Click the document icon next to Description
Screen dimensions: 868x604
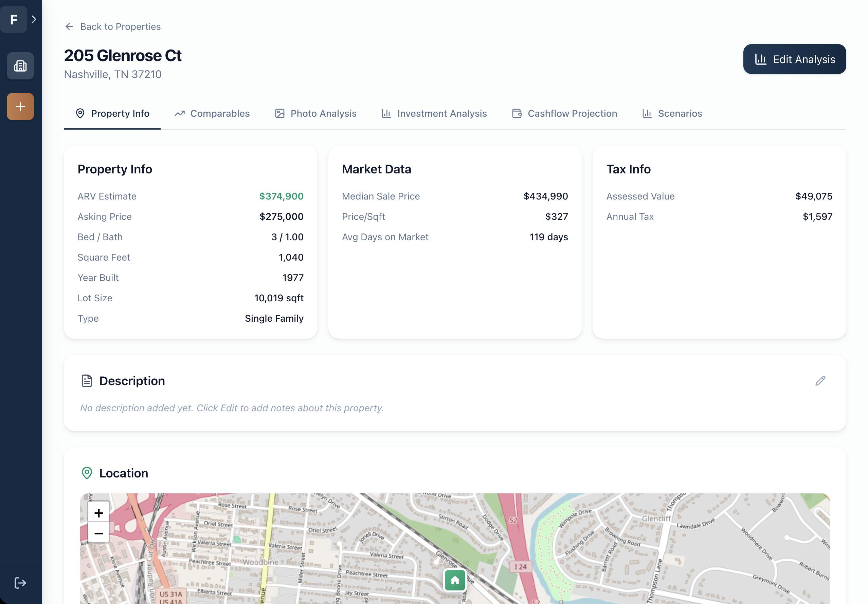coord(87,381)
